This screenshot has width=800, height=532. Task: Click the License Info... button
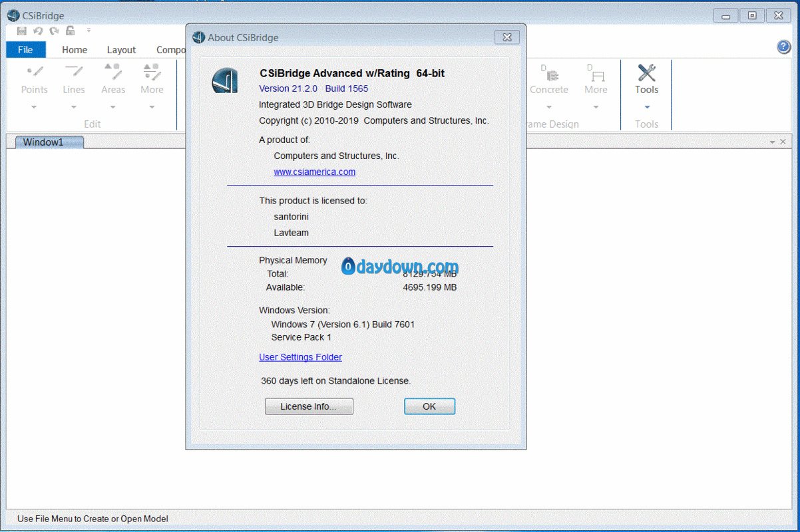[x=309, y=406]
